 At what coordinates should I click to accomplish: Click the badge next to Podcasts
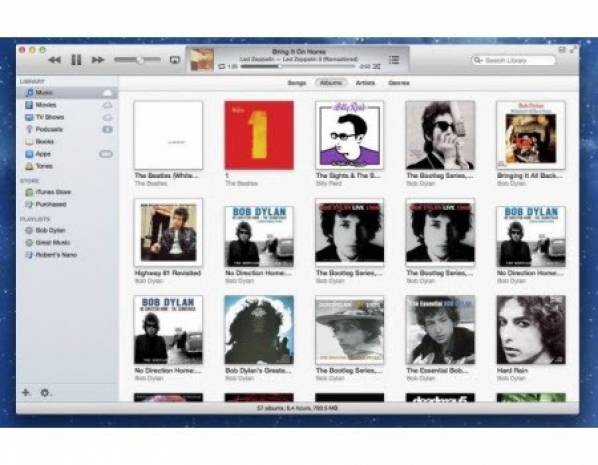click(108, 130)
